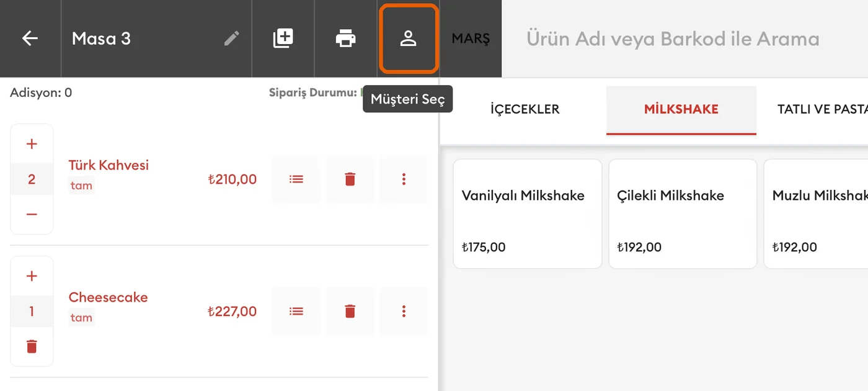Click Adisyon: 0 label
Screen dimensions: 868x391
41,92
